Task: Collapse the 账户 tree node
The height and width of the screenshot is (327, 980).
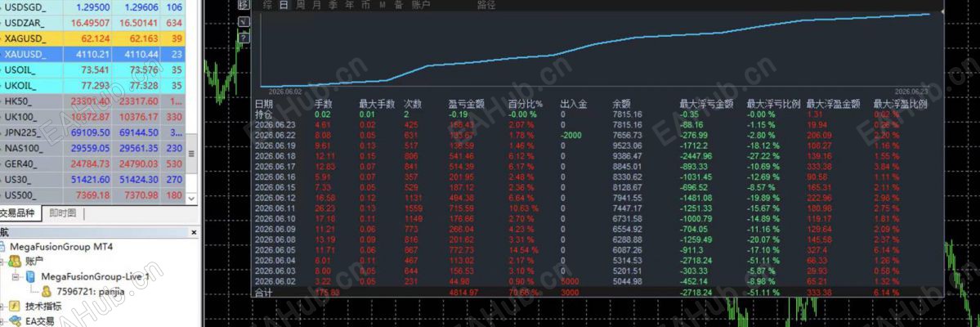Action: 2,262
